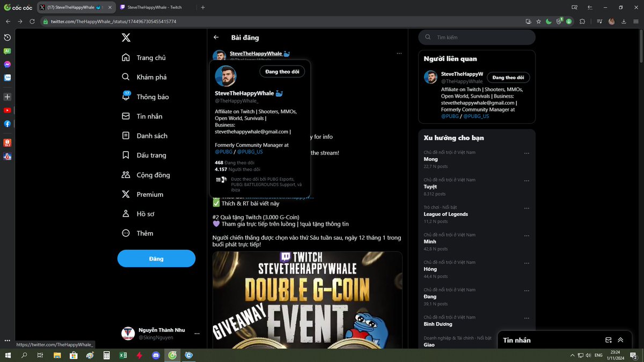This screenshot has width=644, height=362.
Task: Open Khám phá explore page
Action: (x=144, y=77)
